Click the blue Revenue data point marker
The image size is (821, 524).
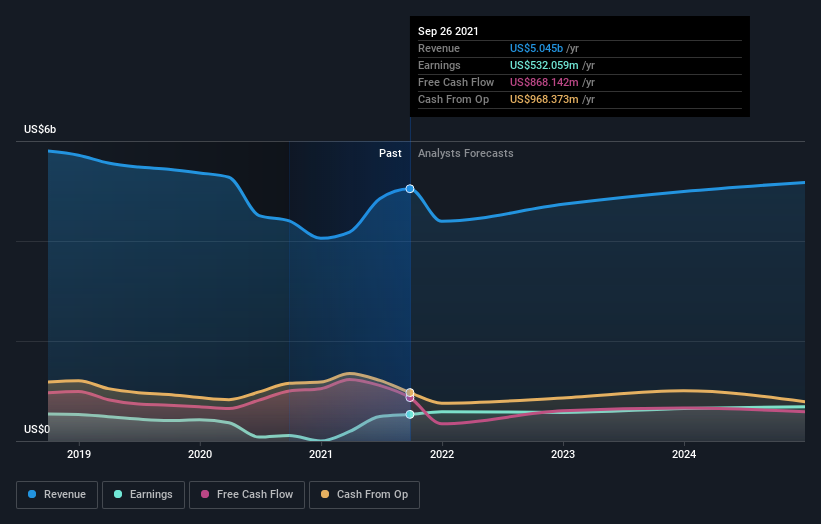click(410, 188)
